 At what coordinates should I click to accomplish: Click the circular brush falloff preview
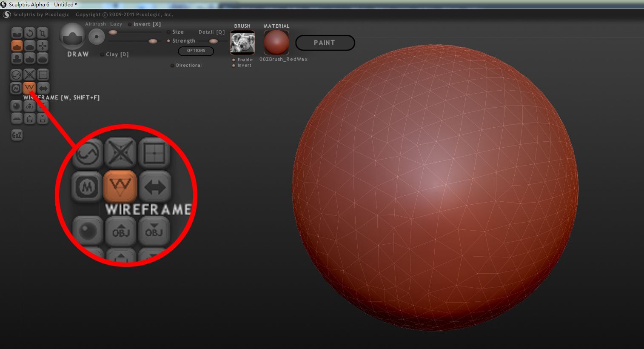[x=97, y=37]
